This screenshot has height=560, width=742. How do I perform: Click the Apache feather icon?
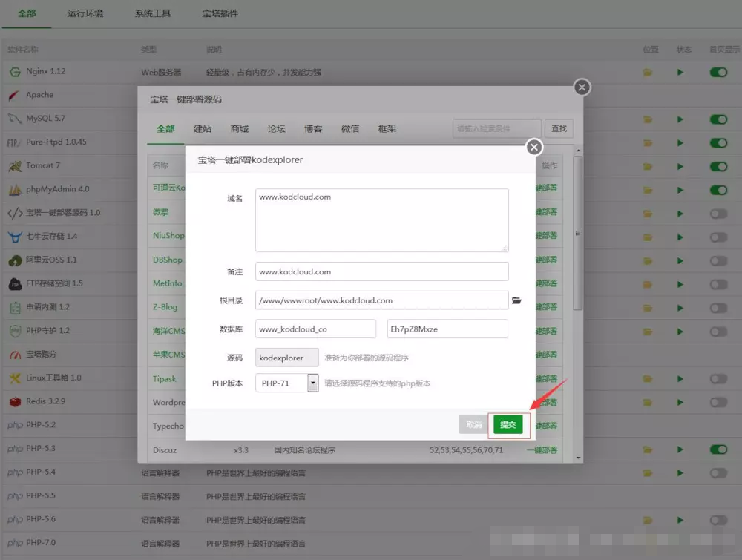pos(14,96)
